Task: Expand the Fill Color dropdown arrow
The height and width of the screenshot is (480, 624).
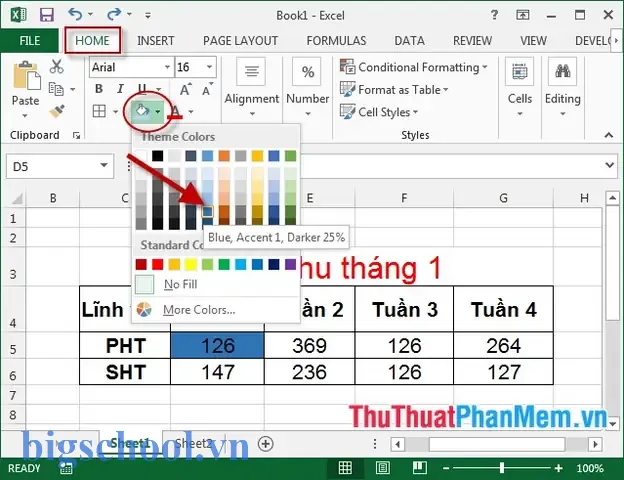Action: coord(158,111)
